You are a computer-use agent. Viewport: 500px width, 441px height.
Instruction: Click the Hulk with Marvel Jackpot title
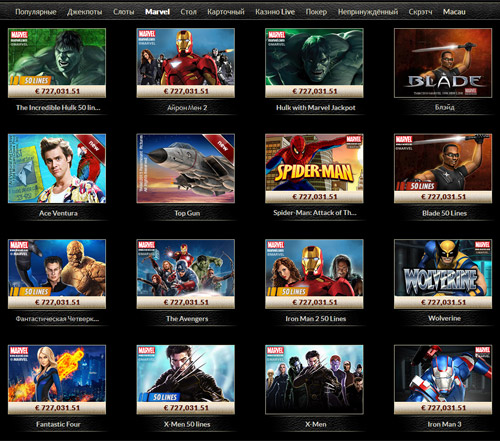(x=315, y=108)
